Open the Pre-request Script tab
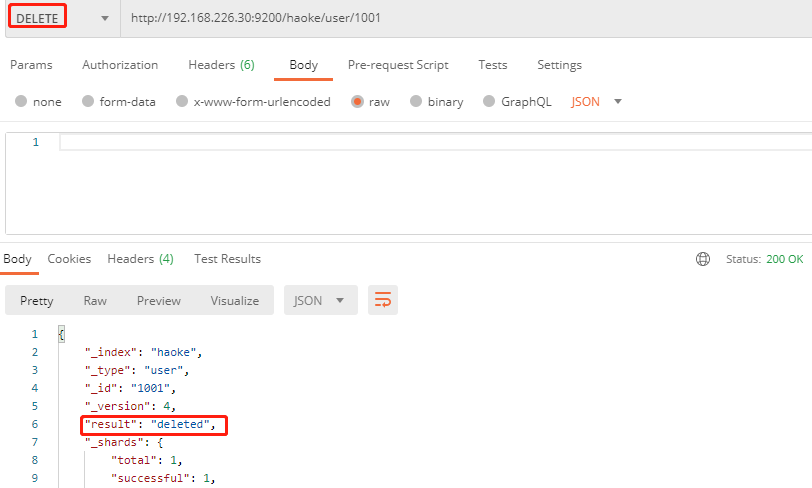 tap(398, 65)
